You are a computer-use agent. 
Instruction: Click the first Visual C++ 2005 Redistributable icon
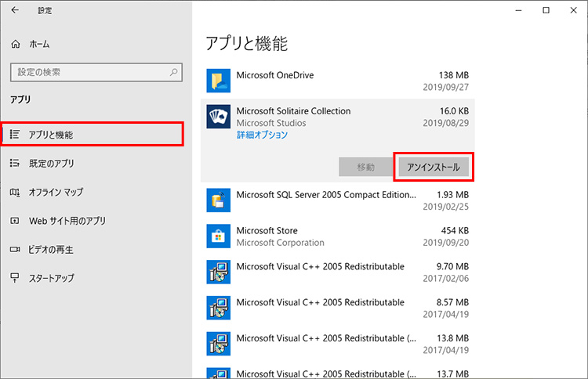click(x=217, y=273)
